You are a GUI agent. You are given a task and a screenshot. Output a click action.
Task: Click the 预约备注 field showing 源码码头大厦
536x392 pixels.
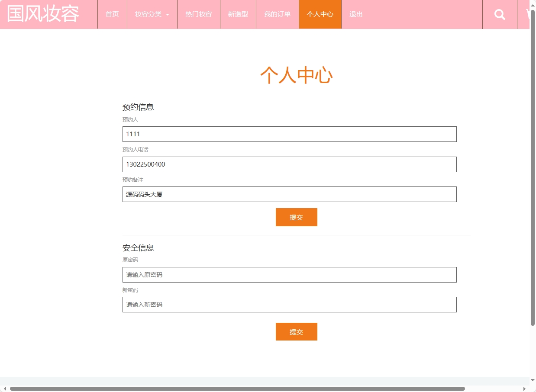point(289,194)
